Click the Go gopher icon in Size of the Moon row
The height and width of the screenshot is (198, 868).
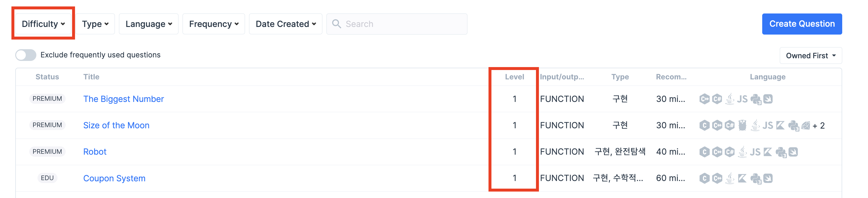(x=742, y=125)
